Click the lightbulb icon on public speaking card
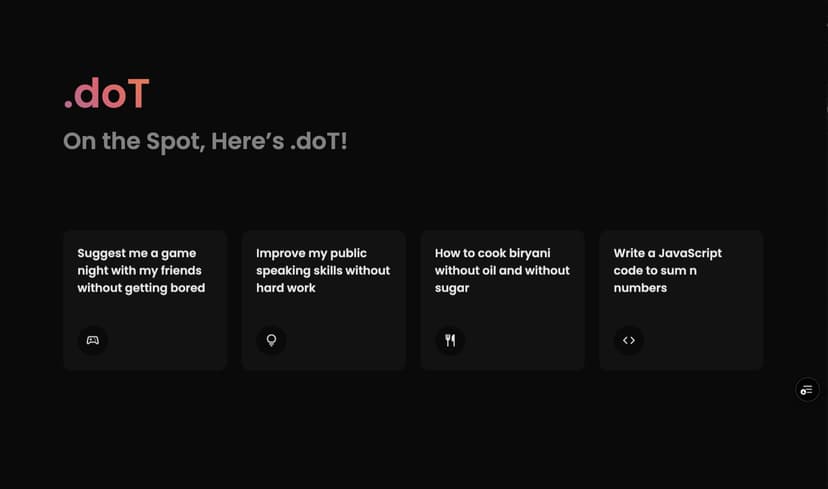This screenshot has height=489, width=828. [x=271, y=340]
